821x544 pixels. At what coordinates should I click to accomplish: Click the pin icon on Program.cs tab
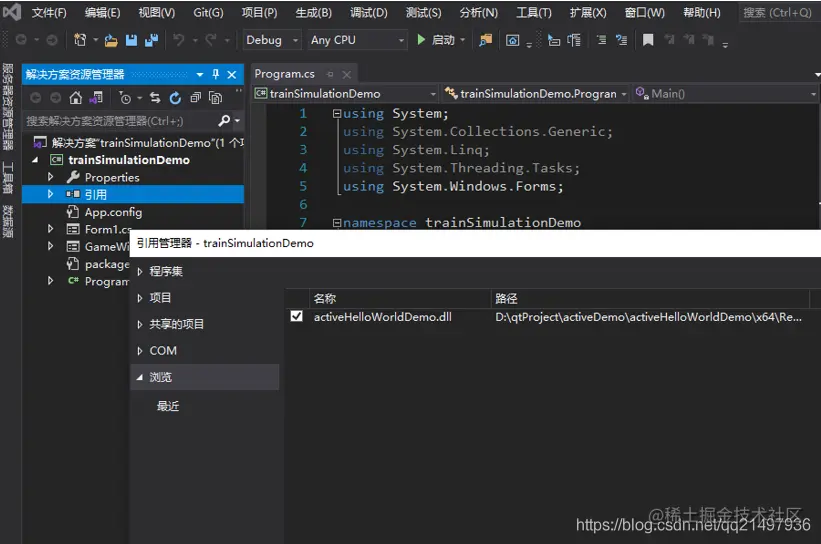coord(330,74)
